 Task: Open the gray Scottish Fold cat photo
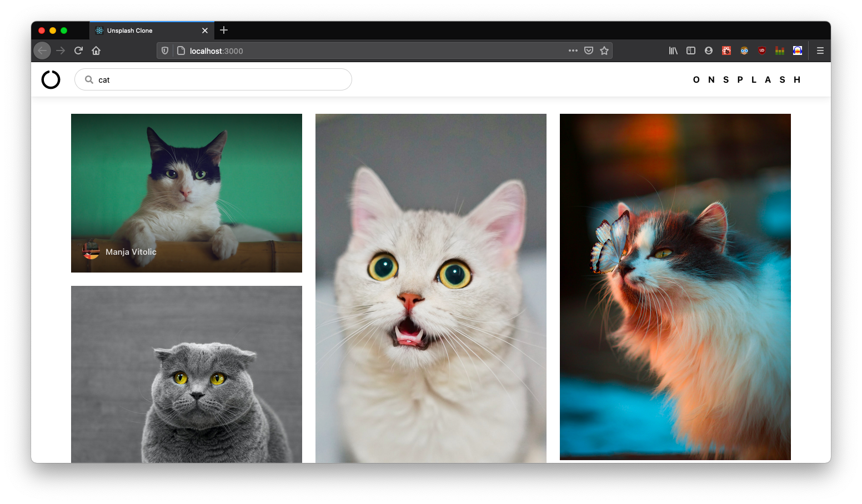click(187, 374)
